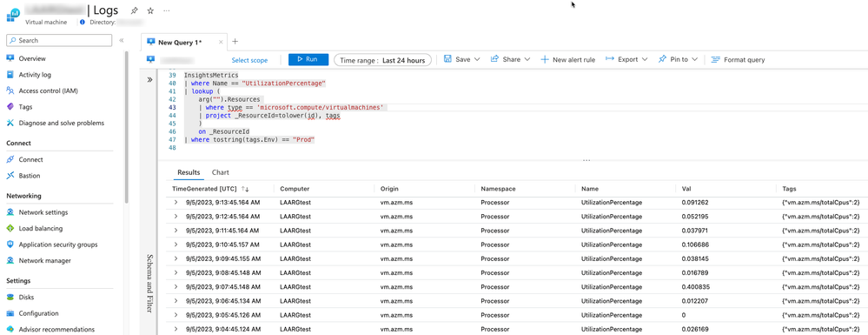Open the Tags sidebar item
Viewport: 868px width, 335px height.
(x=25, y=106)
